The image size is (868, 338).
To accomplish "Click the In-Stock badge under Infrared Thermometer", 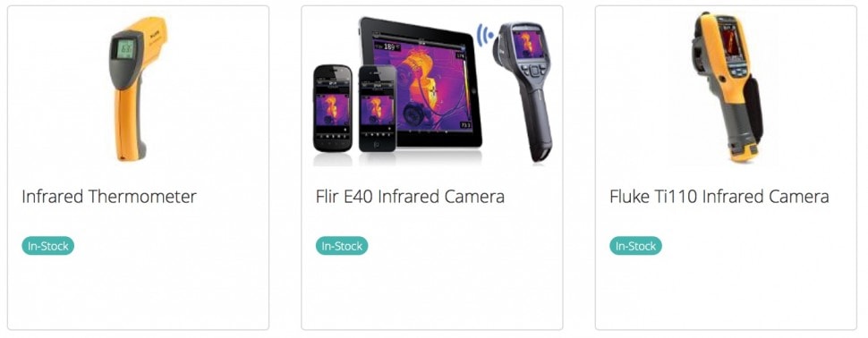I will [x=48, y=246].
